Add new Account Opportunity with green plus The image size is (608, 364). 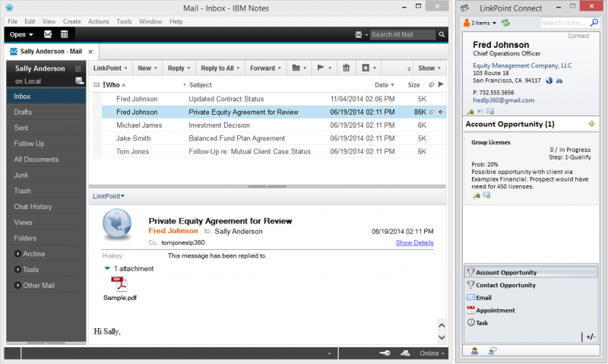click(x=591, y=124)
